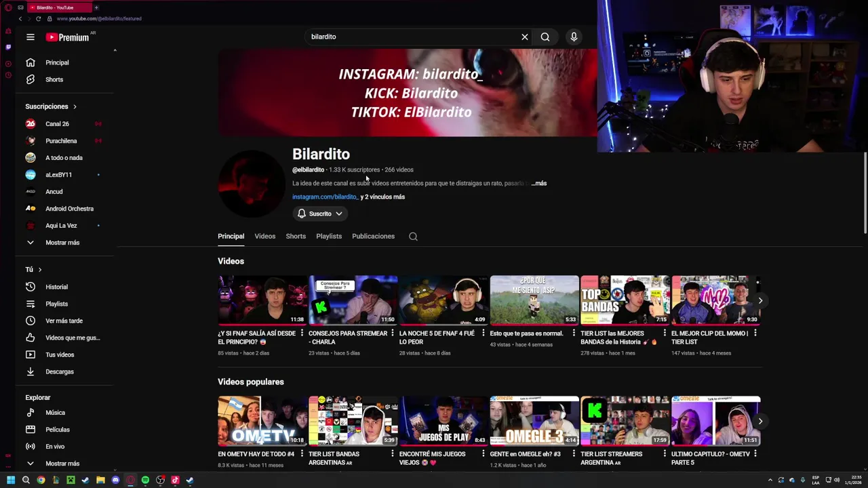Switch to the Videos channel tab
This screenshot has width=868, height=488.
point(264,236)
